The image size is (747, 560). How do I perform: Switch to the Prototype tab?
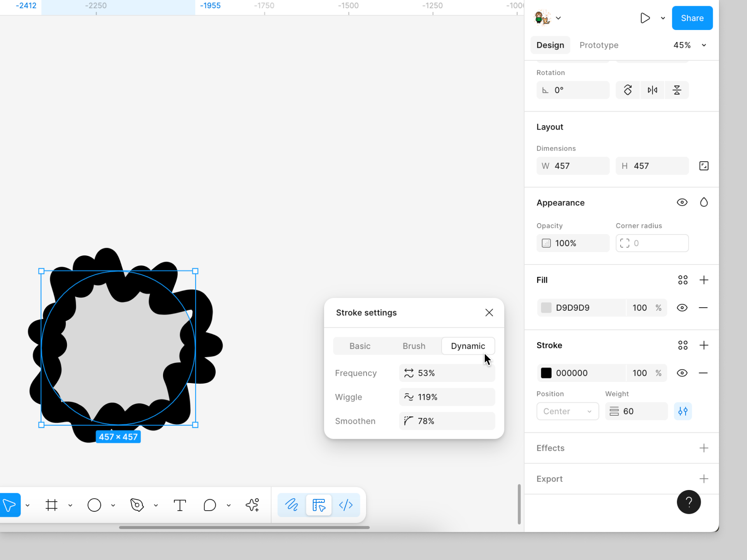[599, 45]
